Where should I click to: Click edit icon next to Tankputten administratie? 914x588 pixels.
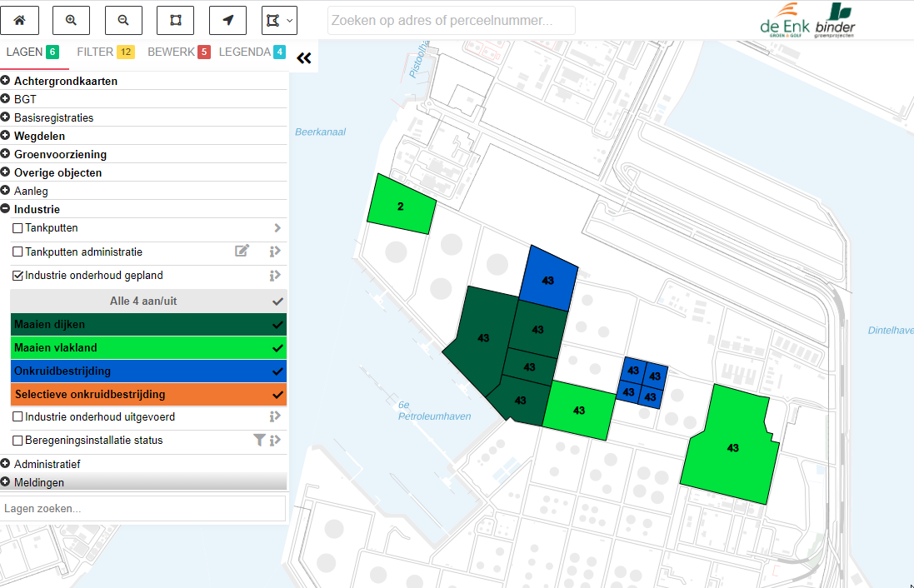[242, 252]
